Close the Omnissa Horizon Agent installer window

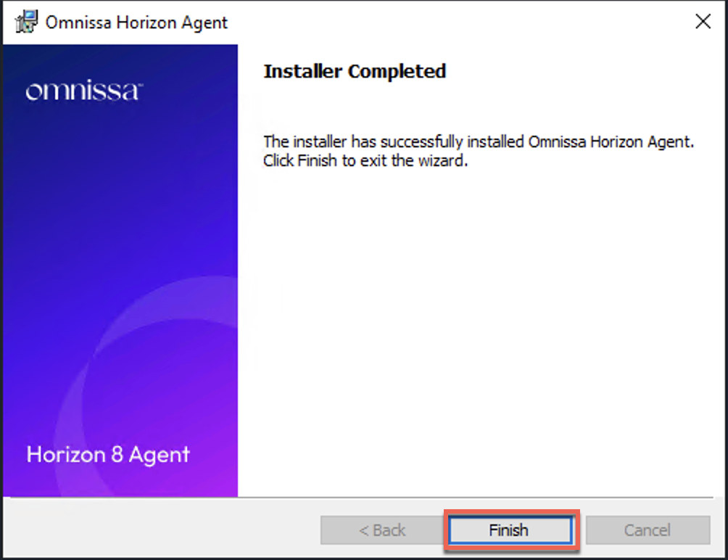[703, 21]
